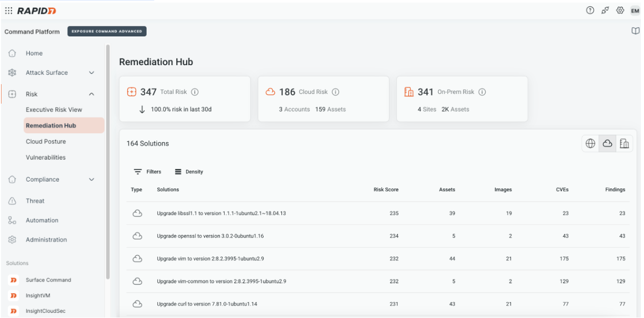Open the Filters button
This screenshot has width=644, height=318.
click(148, 172)
